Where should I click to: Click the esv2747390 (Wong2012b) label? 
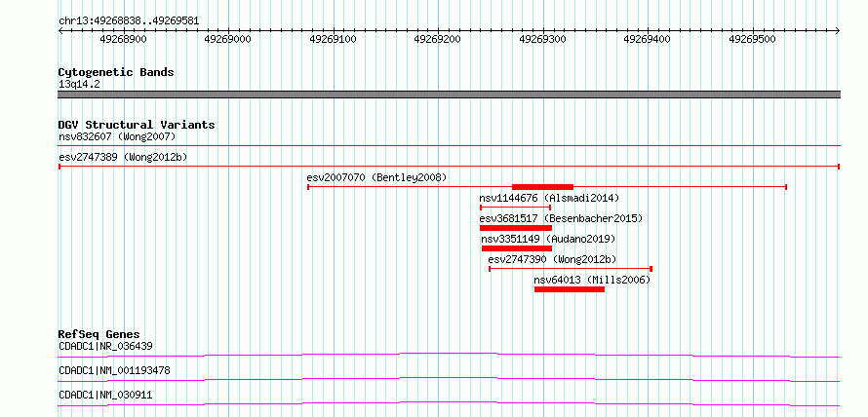point(552,259)
